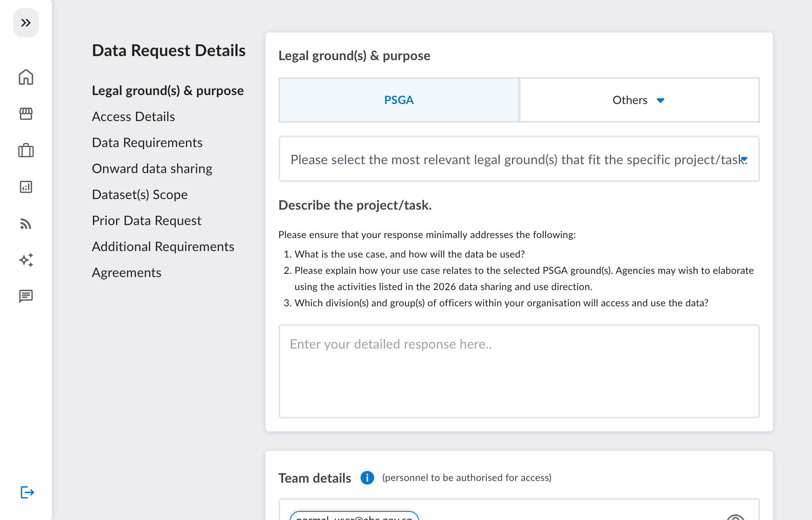Go to Dataset(s) Scope section
The image size is (812, 520).
pos(140,195)
